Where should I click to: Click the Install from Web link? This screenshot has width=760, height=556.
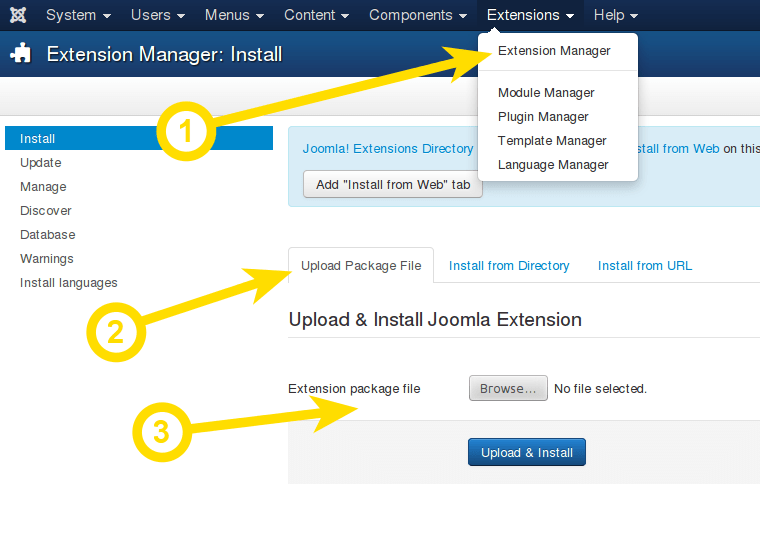tap(678, 149)
